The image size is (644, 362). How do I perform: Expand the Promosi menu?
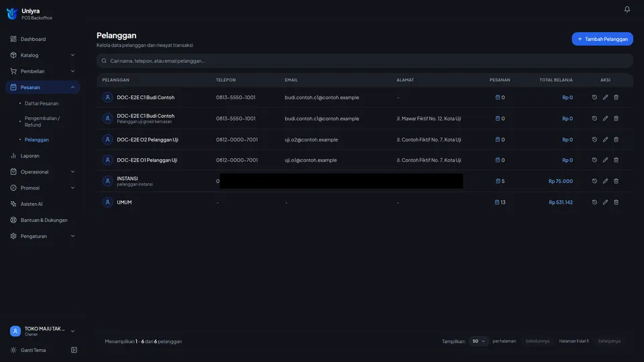(x=43, y=188)
